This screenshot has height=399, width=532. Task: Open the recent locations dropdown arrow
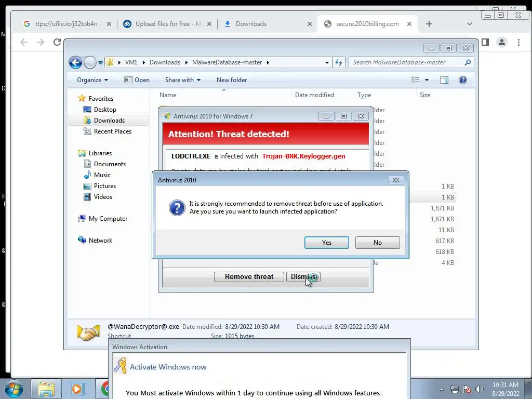click(x=100, y=63)
